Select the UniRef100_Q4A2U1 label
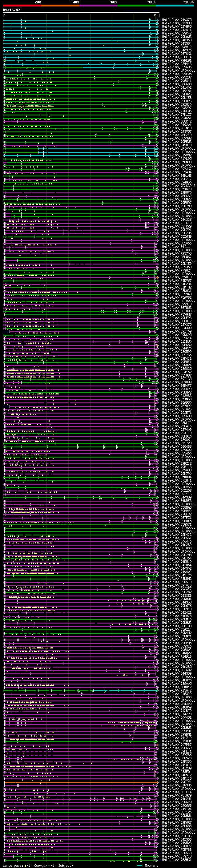197x868 pixels. point(177,799)
